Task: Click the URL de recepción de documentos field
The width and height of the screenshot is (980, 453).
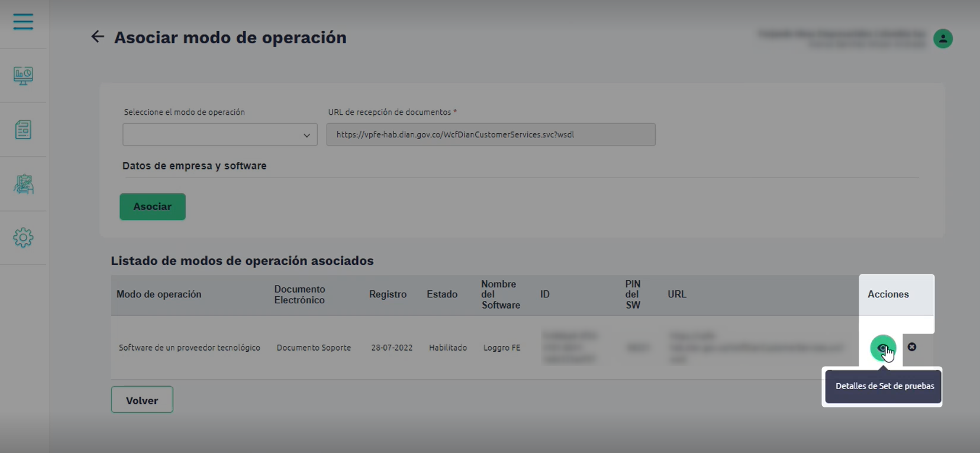Action: click(x=490, y=135)
